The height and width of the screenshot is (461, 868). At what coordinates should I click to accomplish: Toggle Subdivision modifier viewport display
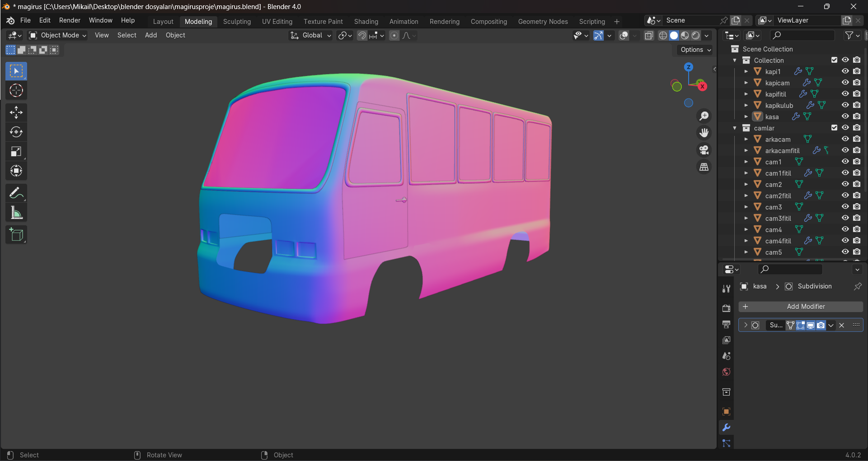point(811,325)
